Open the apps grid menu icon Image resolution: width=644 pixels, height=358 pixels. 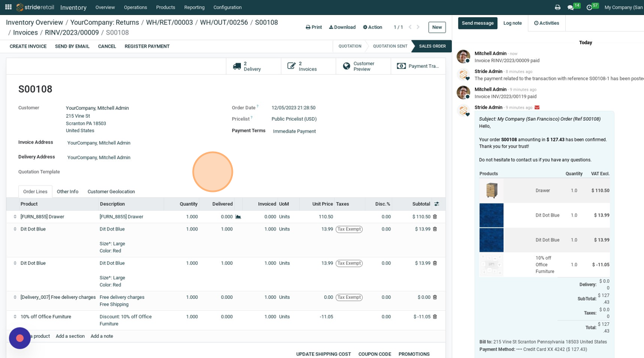(x=8, y=7)
